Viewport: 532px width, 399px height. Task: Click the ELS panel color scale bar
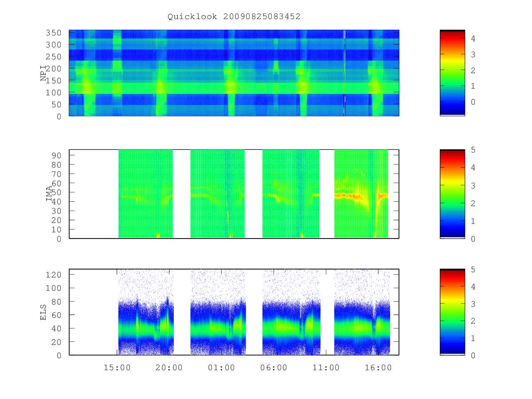click(x=452, y=312)
